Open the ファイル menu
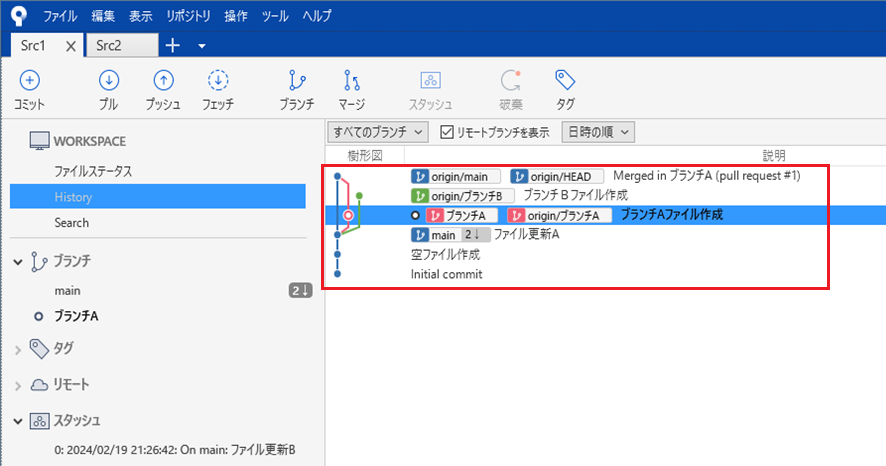The image size is (886, 466). 60,16
